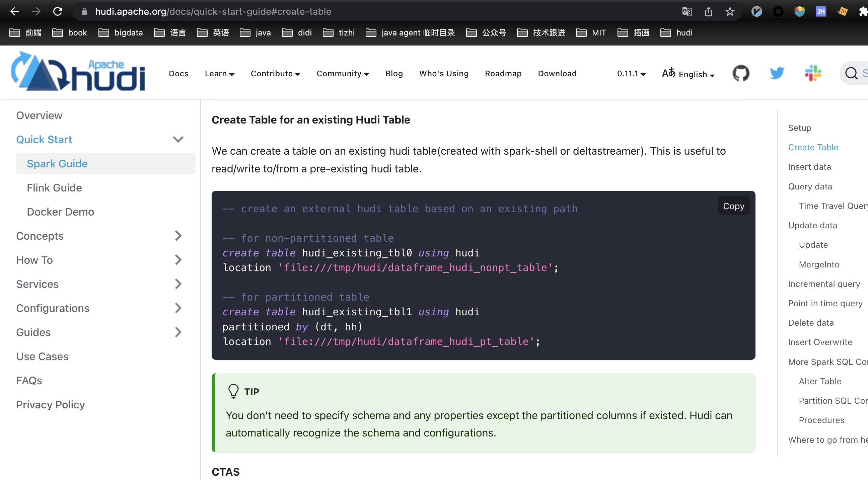
Task: Jump to MergeInto section
Action: [x=819, y=264]
